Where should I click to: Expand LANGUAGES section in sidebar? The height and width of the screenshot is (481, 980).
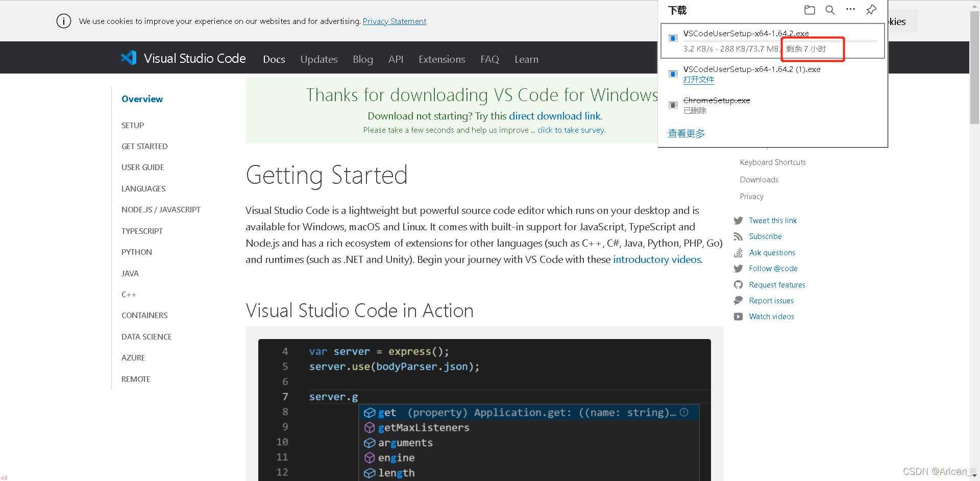[x=143, y=188]
